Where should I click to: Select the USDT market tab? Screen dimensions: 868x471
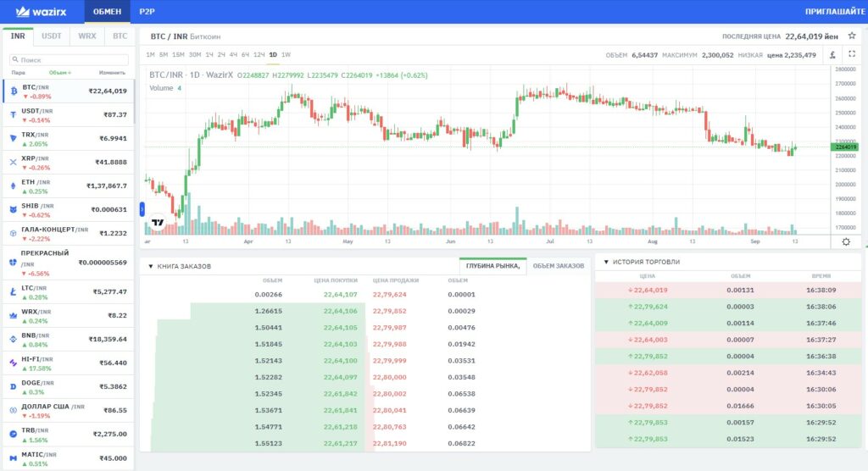pos(52,36)
